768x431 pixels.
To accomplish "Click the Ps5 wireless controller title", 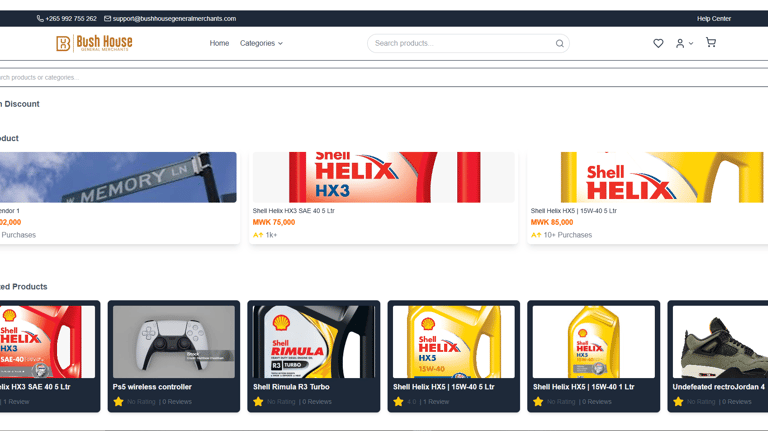I will (152, 387).
